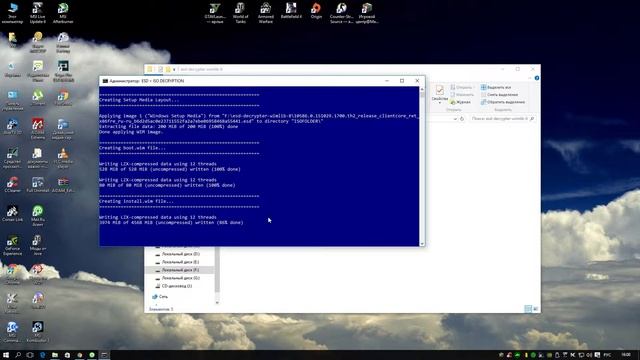
Task: Open quick access toolbar dropdown in Explorer
Action: [174, 69]
